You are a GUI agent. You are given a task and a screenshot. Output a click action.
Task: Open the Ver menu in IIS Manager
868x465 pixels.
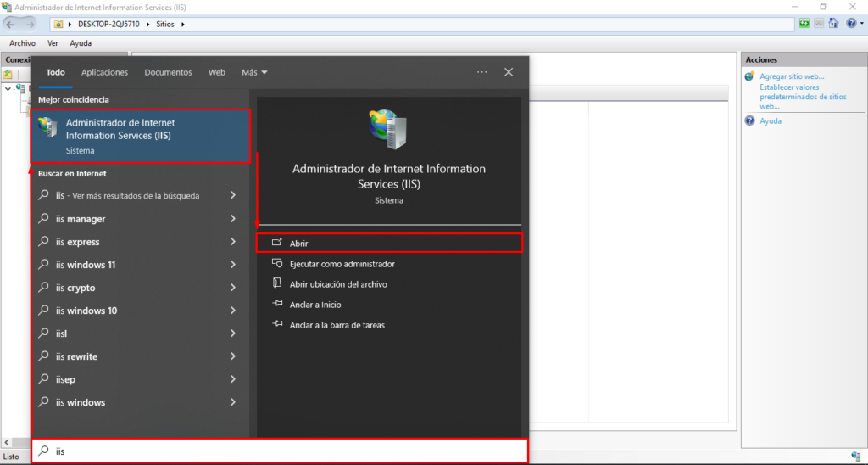click(x=53, y=43)
